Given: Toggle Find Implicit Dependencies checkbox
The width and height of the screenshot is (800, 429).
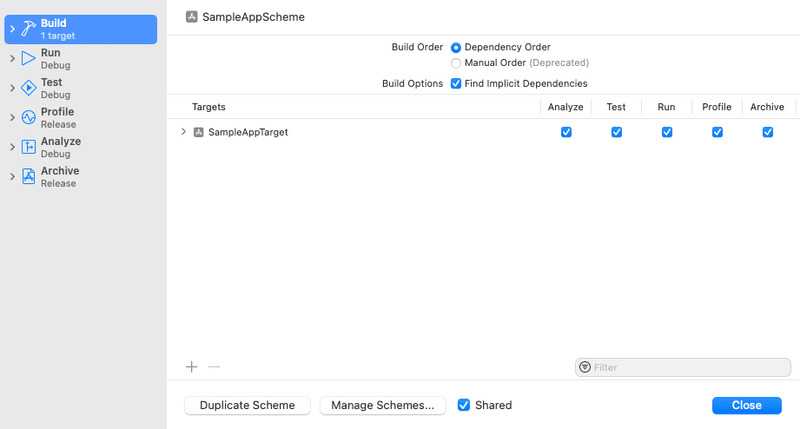Looking at the screenshot, I should coord(456,84).
